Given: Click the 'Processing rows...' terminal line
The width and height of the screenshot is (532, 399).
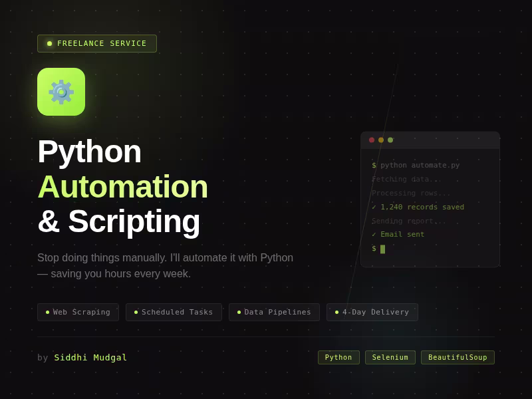Looking at the screenshot, I should [x=411, y=193].
